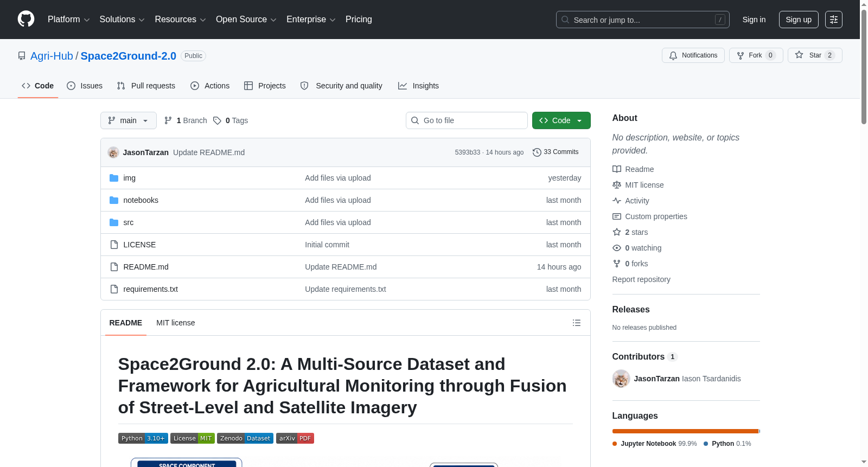Screen dimensions: 868x467
Task: Click the requirements.txt file icon
Action: pos(114,289)
